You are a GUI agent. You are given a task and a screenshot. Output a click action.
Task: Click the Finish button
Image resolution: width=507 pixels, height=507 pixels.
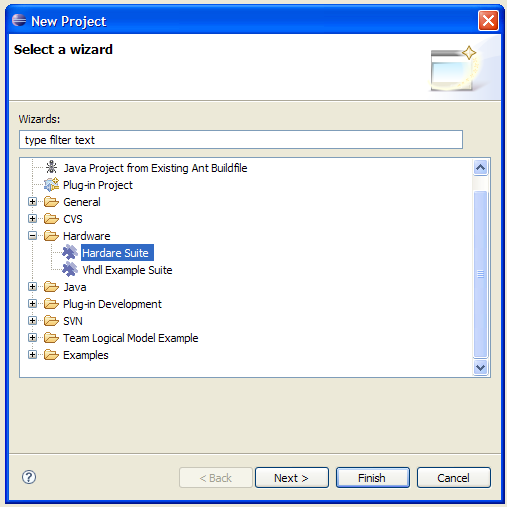(x=373, y=478)
